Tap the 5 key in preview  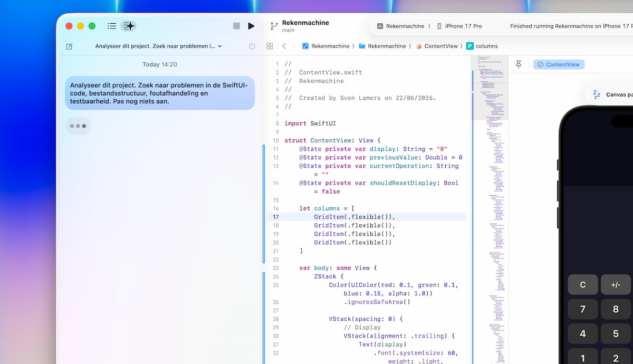tap(616, 333)
